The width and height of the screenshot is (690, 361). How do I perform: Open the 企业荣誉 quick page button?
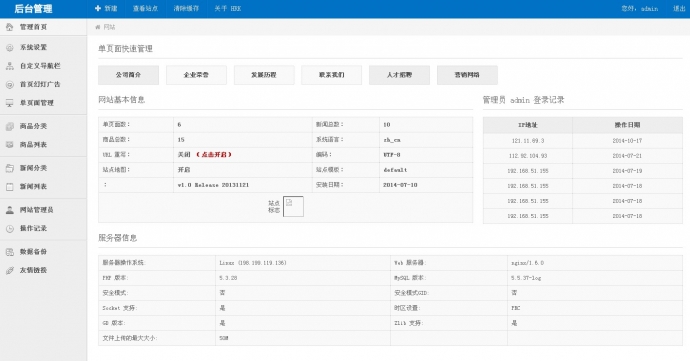pyautogui.click(x=196, y=75)
